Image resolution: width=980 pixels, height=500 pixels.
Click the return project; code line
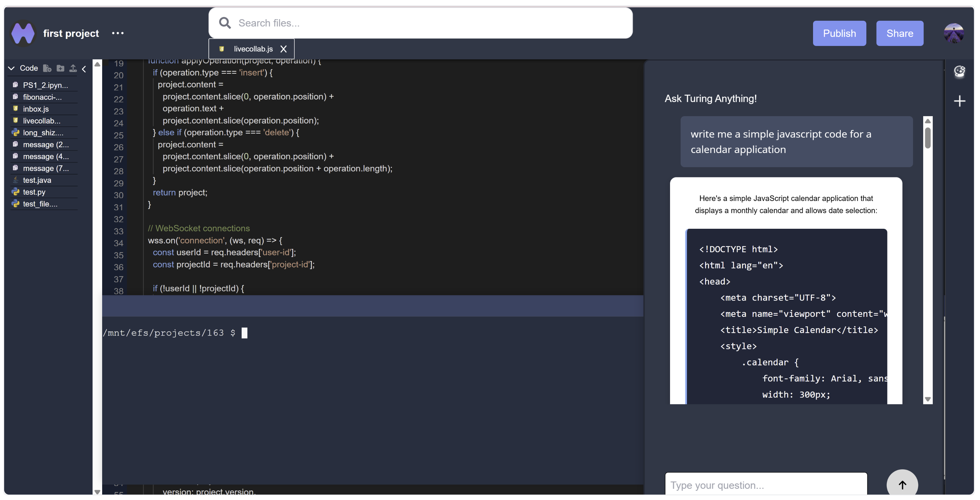coord(180,192)
